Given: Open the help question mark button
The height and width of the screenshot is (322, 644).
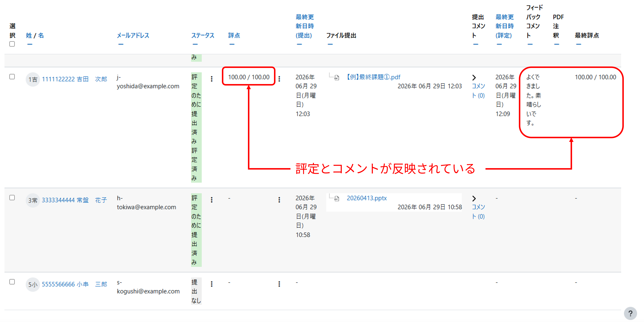Looking at the screenshot, I should pyautogui.click(x=630, y=313).
